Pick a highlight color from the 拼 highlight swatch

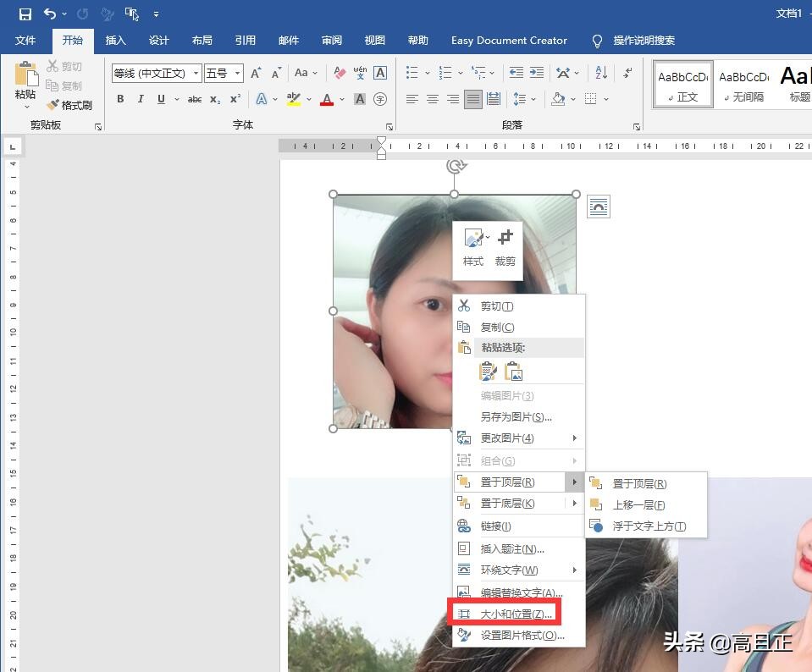tap(293, 98)
